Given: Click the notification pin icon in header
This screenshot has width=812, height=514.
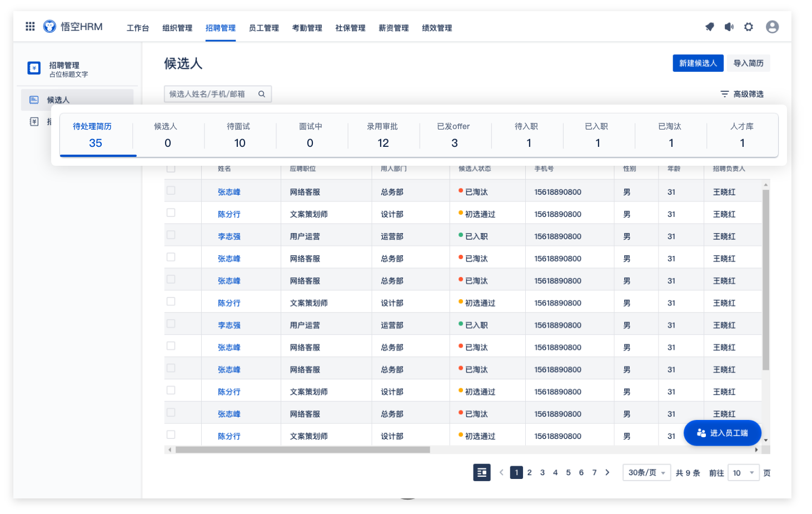Looking at the screenshot, I should coord(710,27).
